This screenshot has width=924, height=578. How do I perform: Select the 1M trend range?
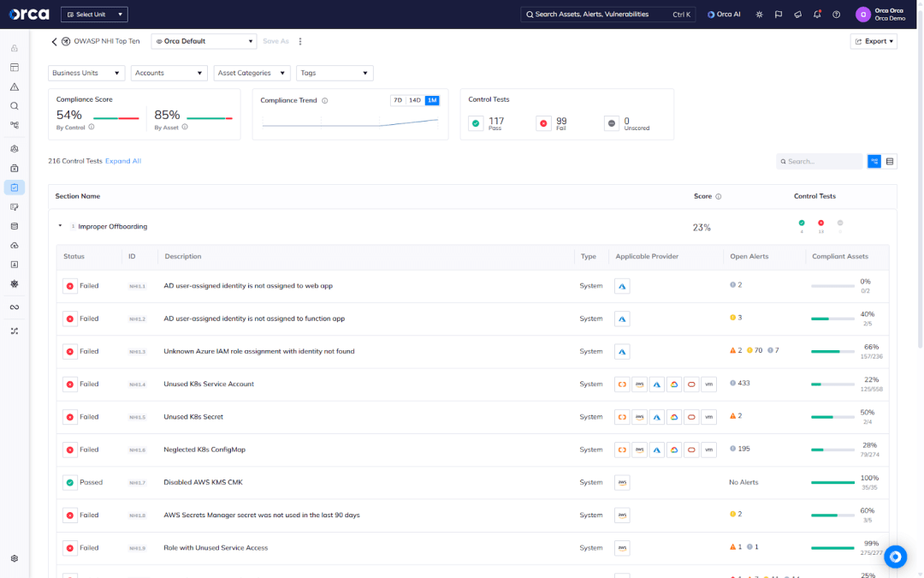click(x=432, y=100)
